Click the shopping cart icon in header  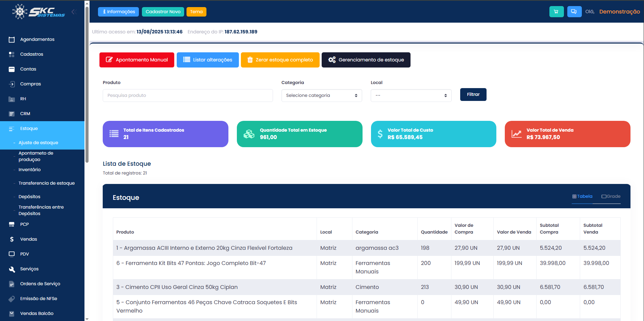tap(556, 12)
